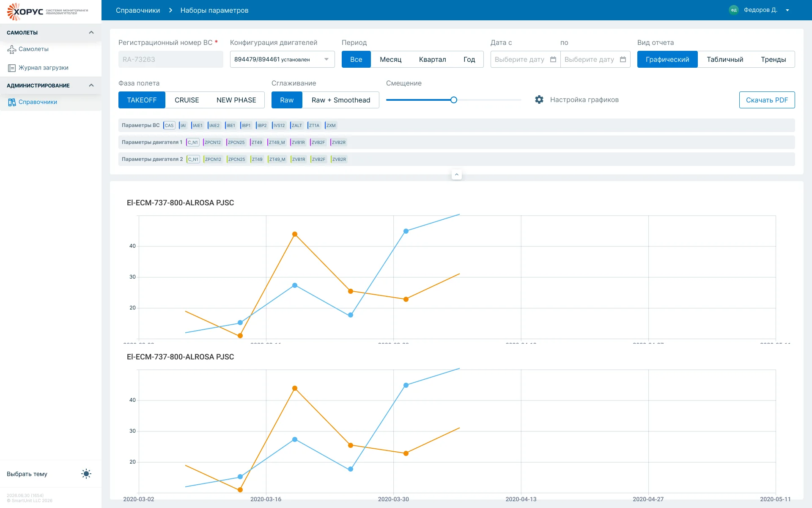
Task: Toggle the ZXM aircraft parameter chip
Action: click(x=331, y=125)
